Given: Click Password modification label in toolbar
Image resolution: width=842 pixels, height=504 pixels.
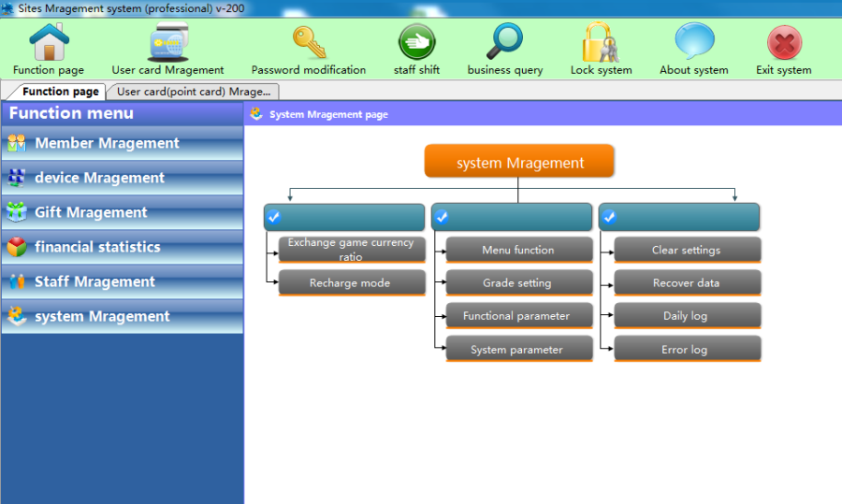Looking at the screenshot, I should pos(309,70).
